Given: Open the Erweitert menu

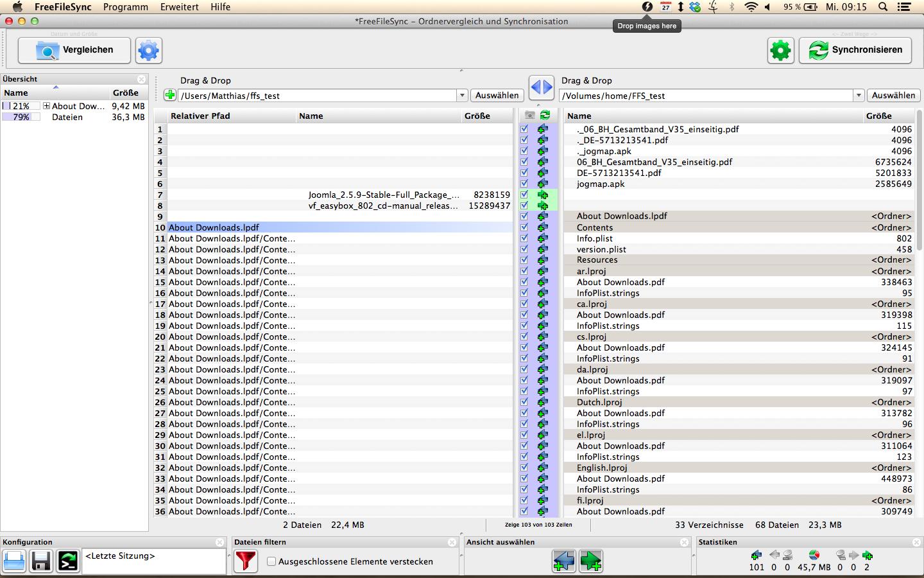Looking at the screenshot, I should point(179,7).
